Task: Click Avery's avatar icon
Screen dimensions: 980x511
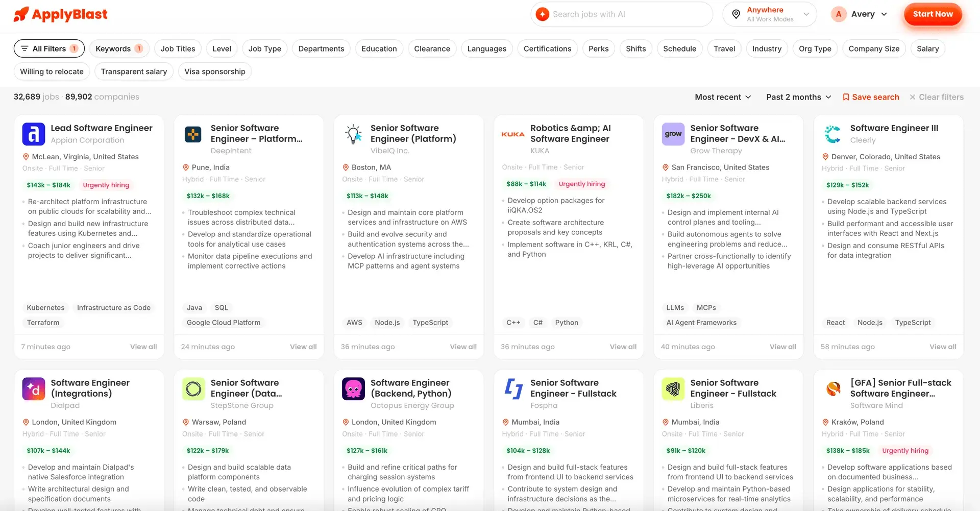Action: 839,14
